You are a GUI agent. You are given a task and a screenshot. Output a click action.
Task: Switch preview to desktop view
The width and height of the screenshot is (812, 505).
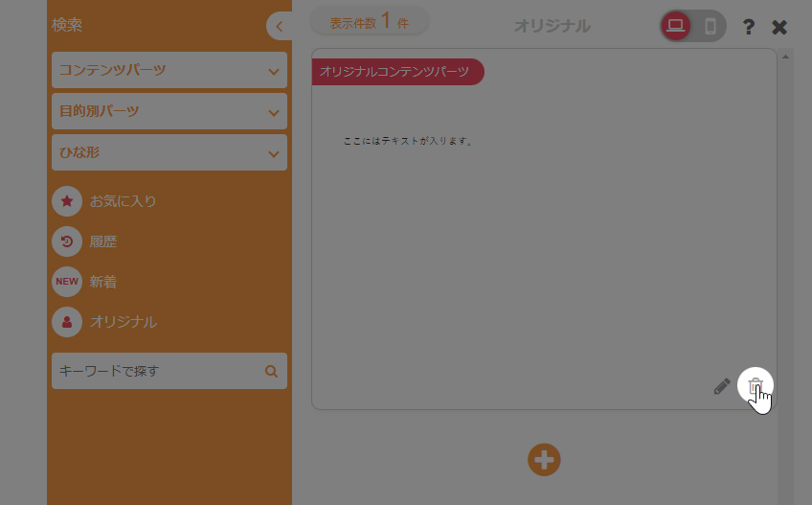(676, 26)
